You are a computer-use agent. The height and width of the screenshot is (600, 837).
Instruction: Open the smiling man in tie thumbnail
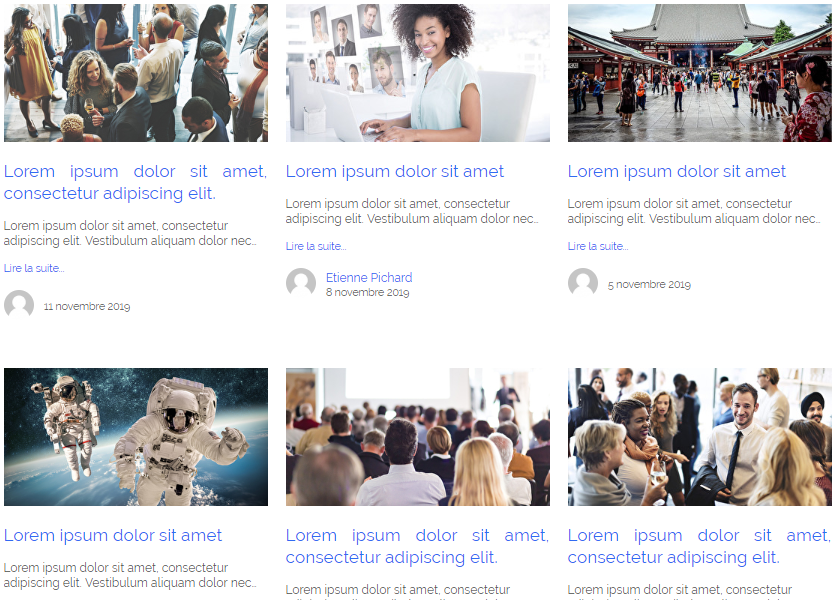tap(699, 437)
